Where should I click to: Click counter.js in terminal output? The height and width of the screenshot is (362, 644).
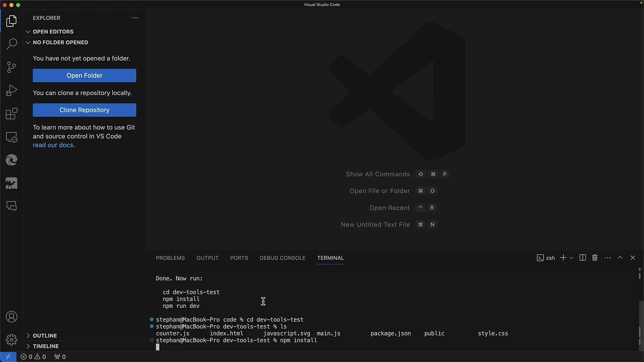pyautogui.click(x=173, y=334)
